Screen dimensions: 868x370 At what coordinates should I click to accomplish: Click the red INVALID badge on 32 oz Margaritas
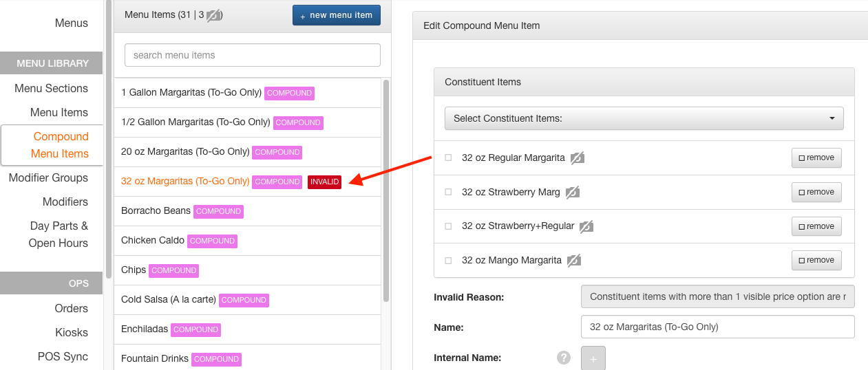[x=324, y=182]
